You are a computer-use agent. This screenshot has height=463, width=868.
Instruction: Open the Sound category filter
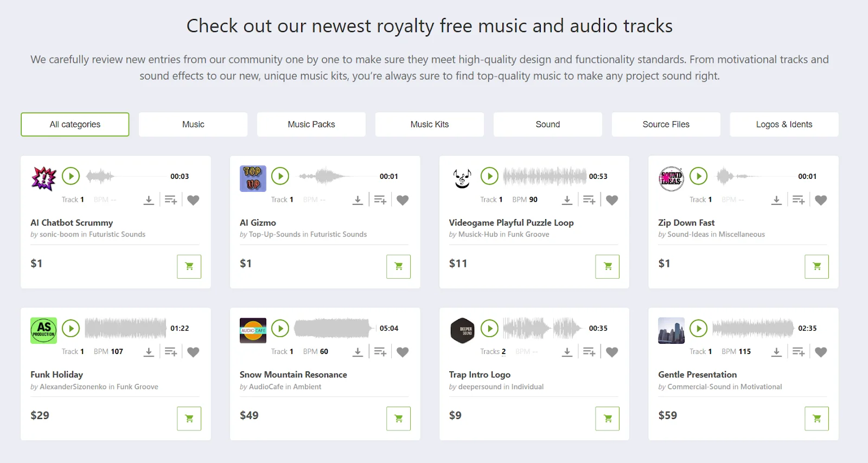(x=547, y=124)
